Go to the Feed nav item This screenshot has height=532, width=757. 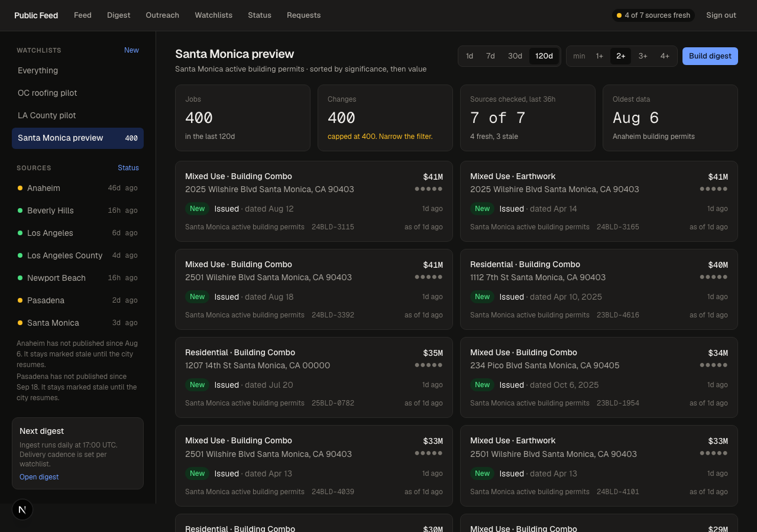(x=83, y=15)
